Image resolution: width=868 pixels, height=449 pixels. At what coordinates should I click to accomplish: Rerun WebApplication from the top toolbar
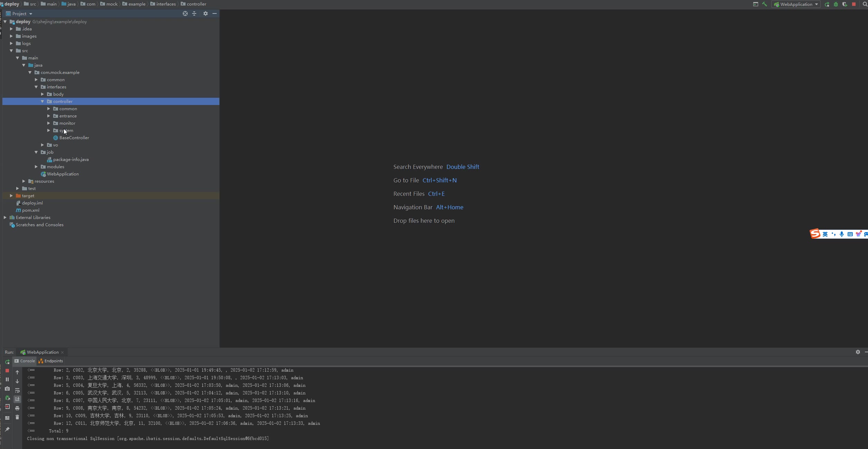(827, 4)
